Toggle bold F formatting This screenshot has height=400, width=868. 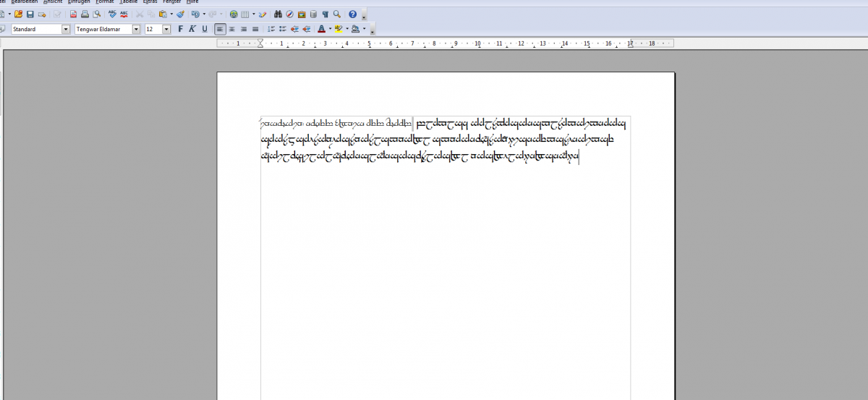(180, 29)
